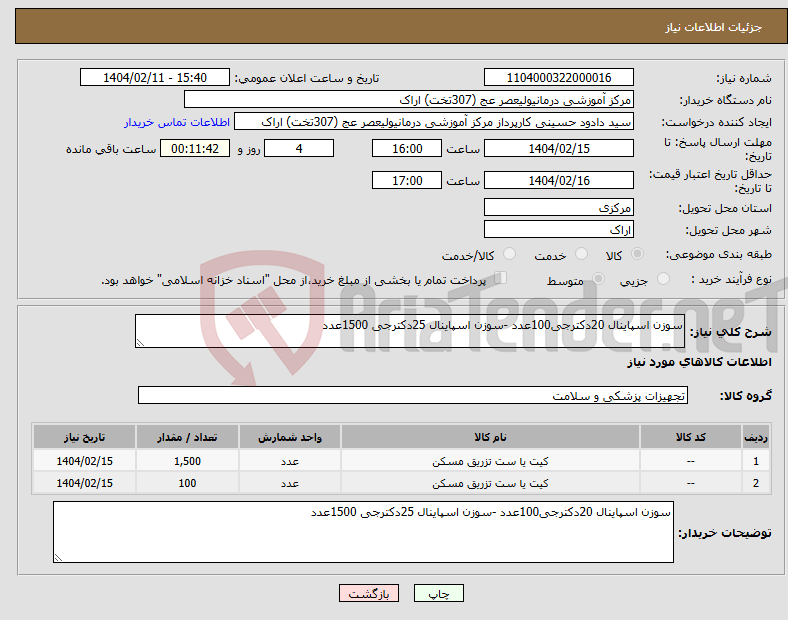This screenshot has height=620, width=788.
Task: Click the نام دستگاه خریدار field
Action: (x=409, y=99)
